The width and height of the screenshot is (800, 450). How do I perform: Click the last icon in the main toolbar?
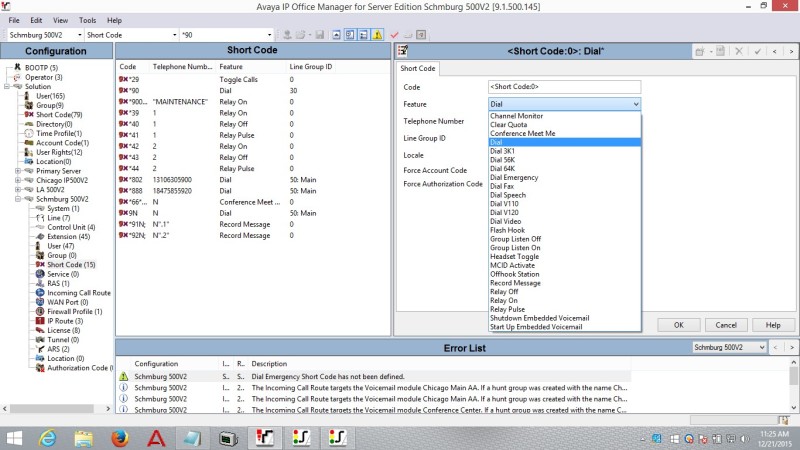(x=421, y=35)
